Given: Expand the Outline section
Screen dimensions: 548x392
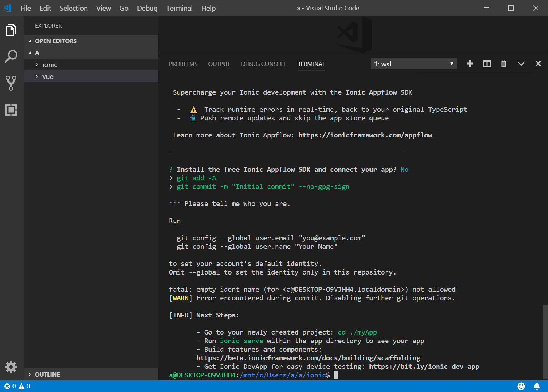Looking at the screenshot, I should tap(47, 375).
